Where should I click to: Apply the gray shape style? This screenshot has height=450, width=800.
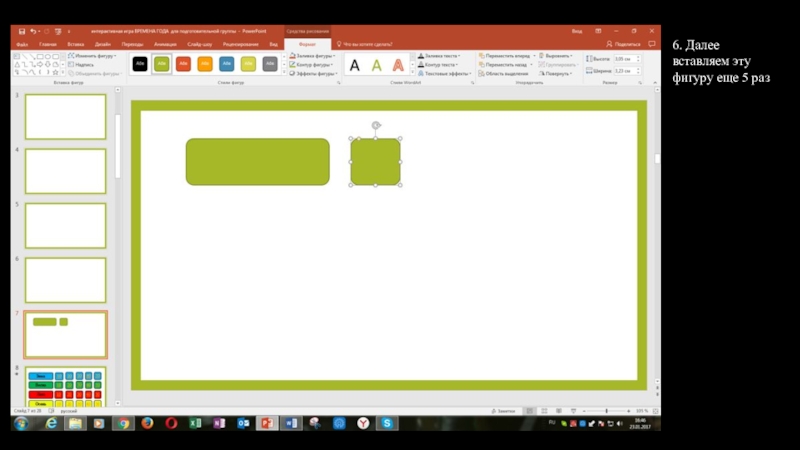click(x=269, y=64)
